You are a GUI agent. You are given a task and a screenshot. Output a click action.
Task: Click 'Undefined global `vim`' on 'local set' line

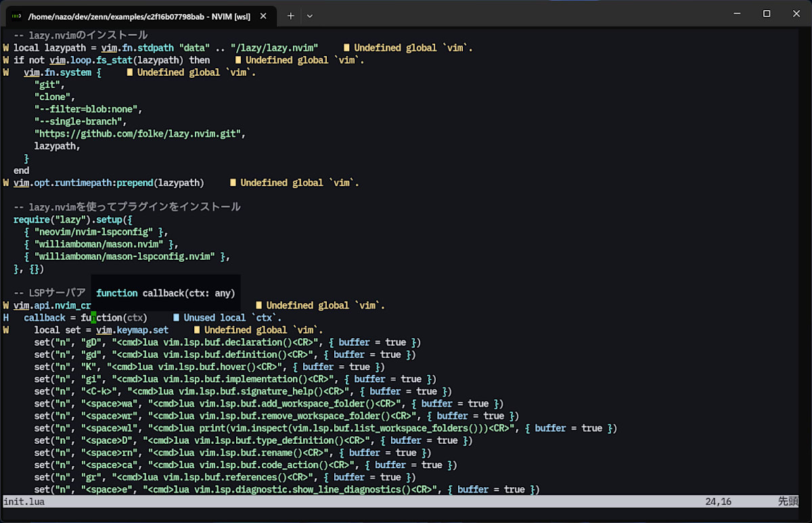pyautogui.click(x=264, y=330)
